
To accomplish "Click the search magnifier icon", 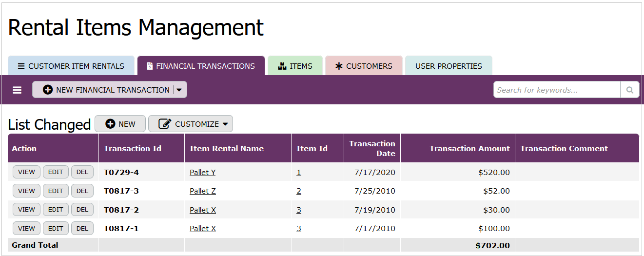I will (x=629, y=90).
